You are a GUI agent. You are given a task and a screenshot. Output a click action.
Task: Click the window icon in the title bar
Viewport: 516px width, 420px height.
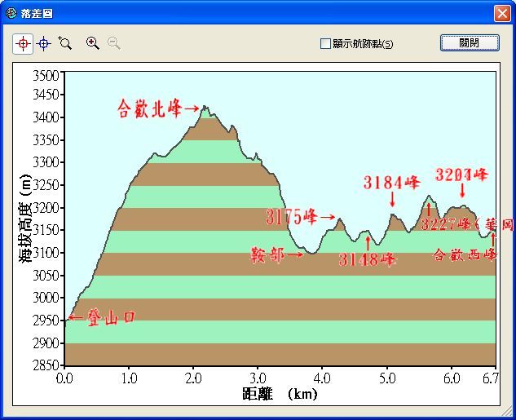click(x=11, y=14)
